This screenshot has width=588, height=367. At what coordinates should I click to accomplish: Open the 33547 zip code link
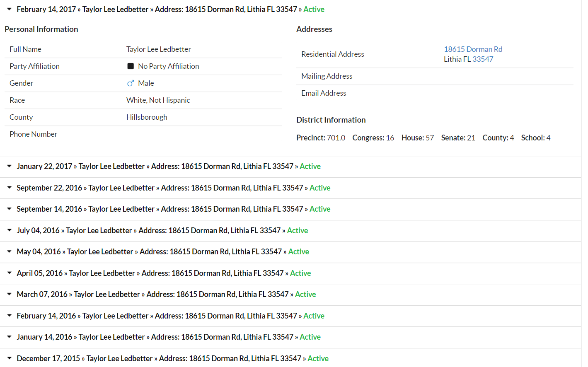point(483,59)
